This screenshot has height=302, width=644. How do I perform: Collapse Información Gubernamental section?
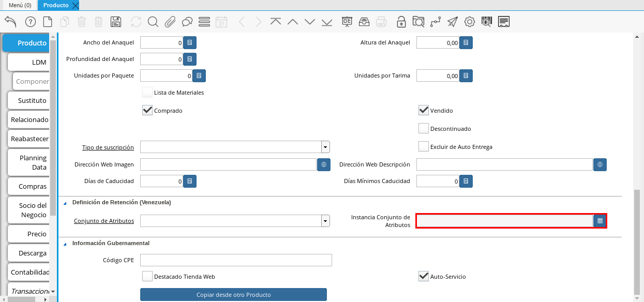[65, 243]
